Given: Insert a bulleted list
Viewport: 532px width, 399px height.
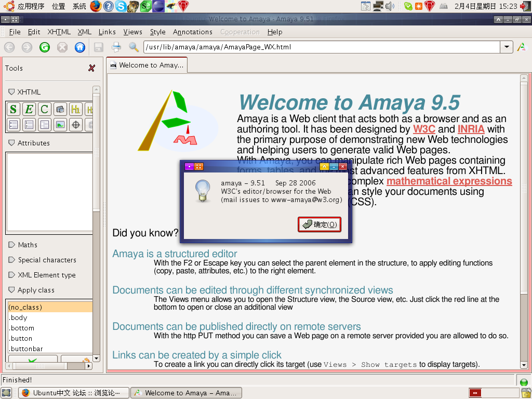Looking at the screenshot, I should (13, 125).
